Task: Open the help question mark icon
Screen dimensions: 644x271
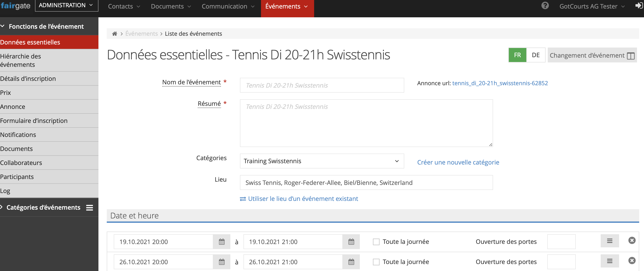Action: pyautogui.click(x=545, y=5)
